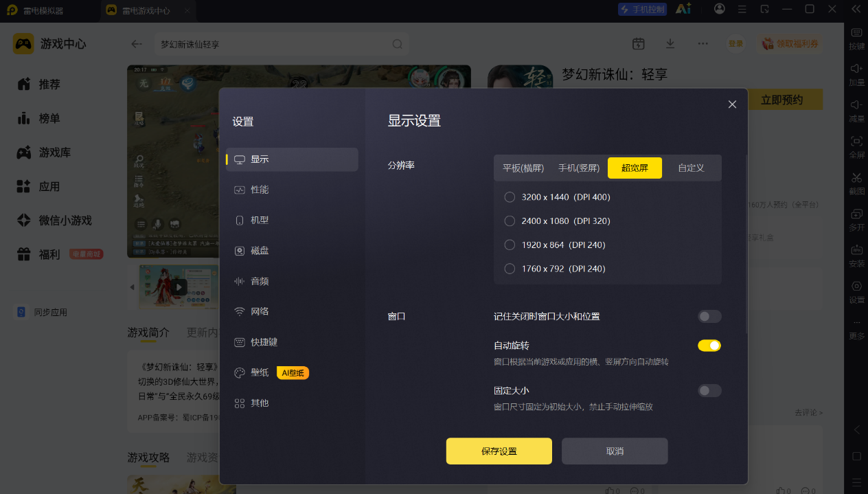Open the user account avatar icon
Screen dimensions: 868x494
(x=719, y=9)
